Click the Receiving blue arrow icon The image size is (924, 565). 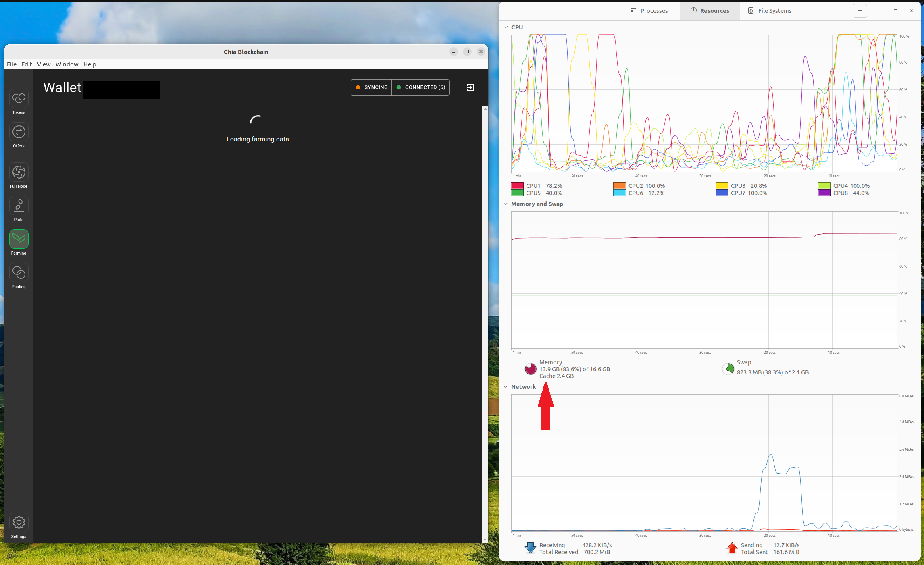[530, 548]
